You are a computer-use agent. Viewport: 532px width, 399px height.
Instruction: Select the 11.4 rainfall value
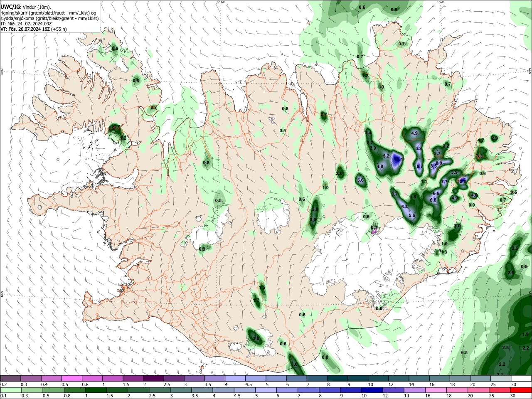399,159
